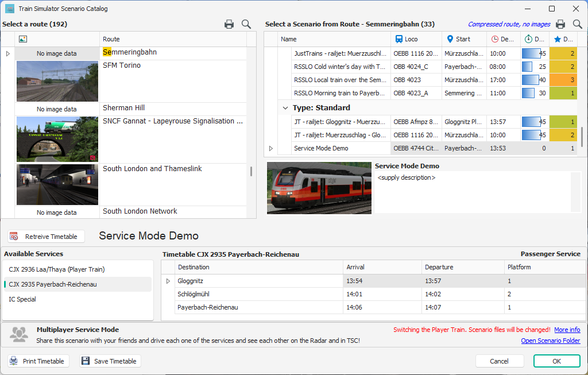The image size is (588, 375).
Task: Search scenarios with magnifier icon
Action: point(578,24)
